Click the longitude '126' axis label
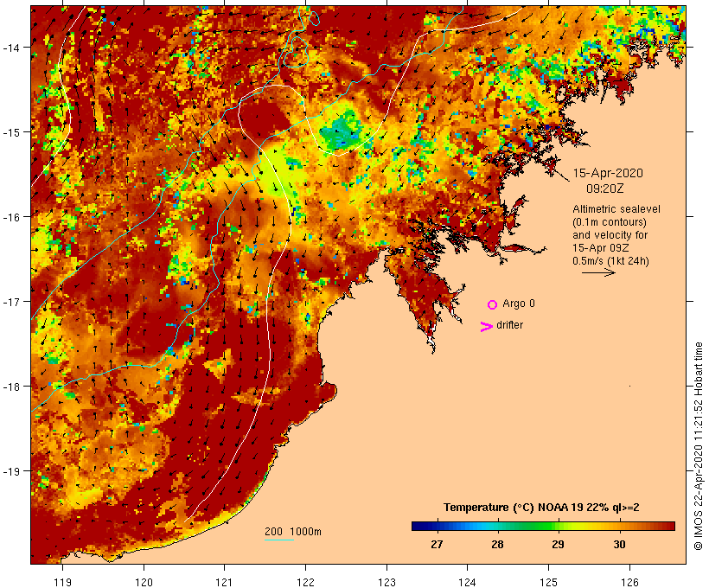This screenshot has height=588, width=709. pos(629,582)
